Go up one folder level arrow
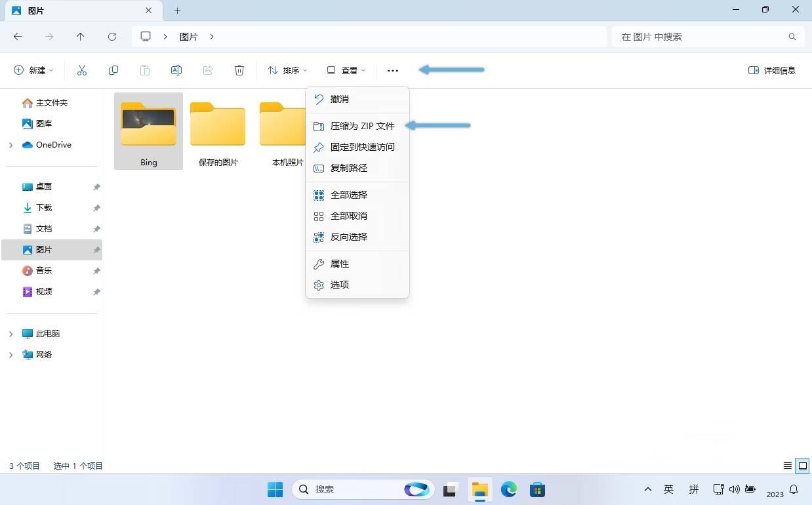812x505 pixels. [81, 37]
